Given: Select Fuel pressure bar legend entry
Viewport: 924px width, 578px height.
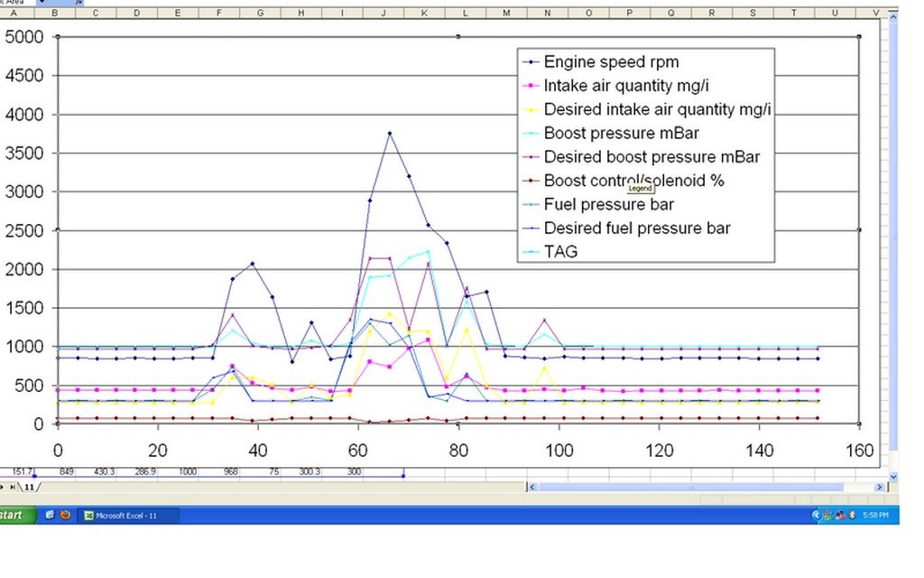Looking at the screenshot, I should pyautogui.click(x=598, y=205).
